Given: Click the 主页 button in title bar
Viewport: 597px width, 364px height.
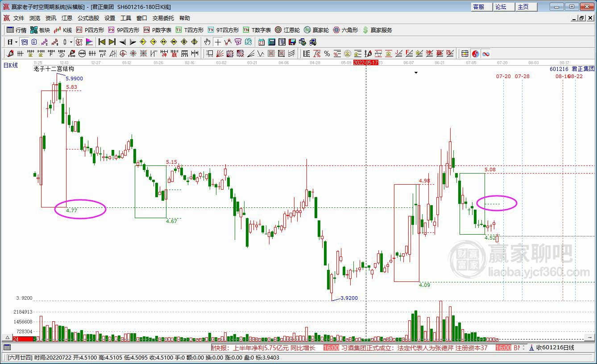Looking at the screenshot, I should [527, 7].
